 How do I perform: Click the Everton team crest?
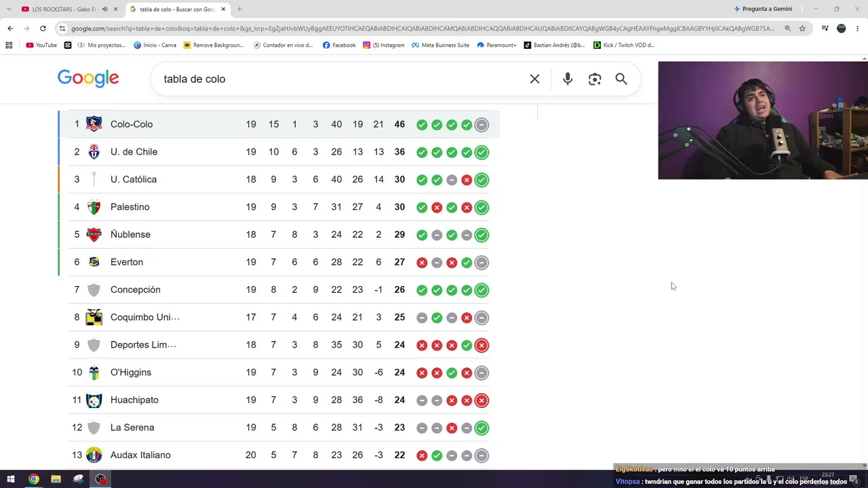point(94,262)
